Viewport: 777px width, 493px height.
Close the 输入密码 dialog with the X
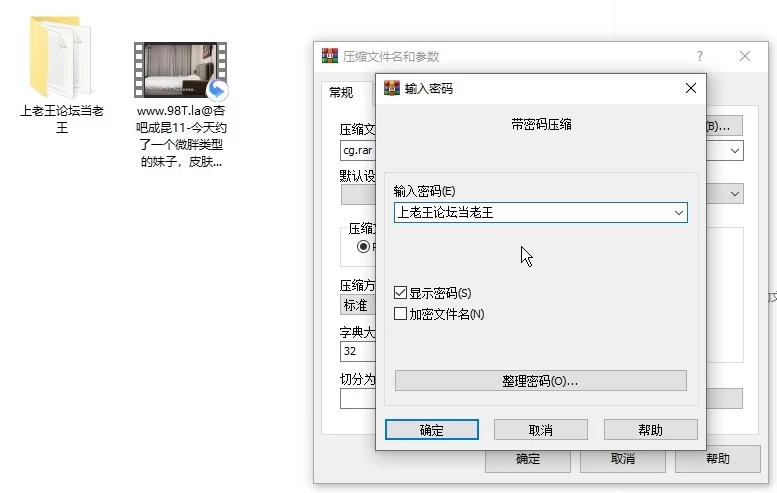[x=690, y=88]
